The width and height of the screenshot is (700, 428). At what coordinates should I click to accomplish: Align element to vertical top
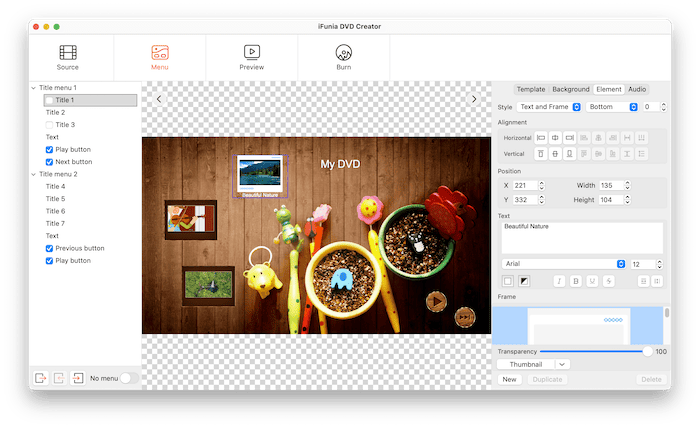(x=541, y=154)
